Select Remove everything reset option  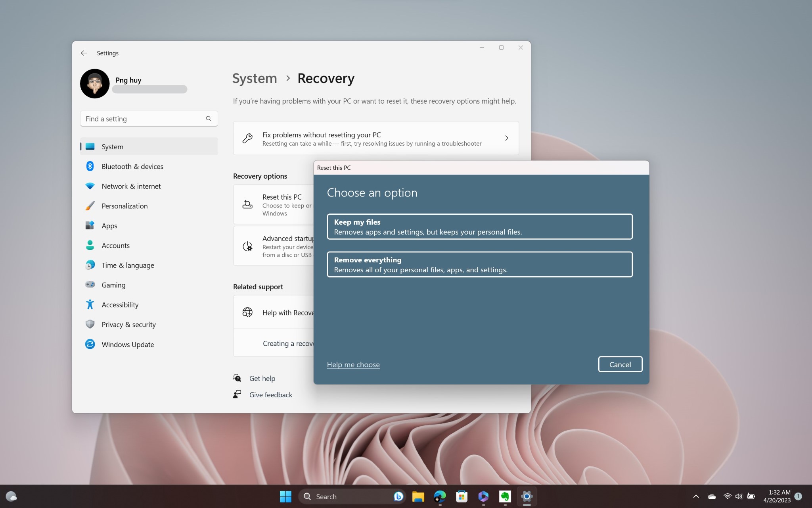[479, 264]
